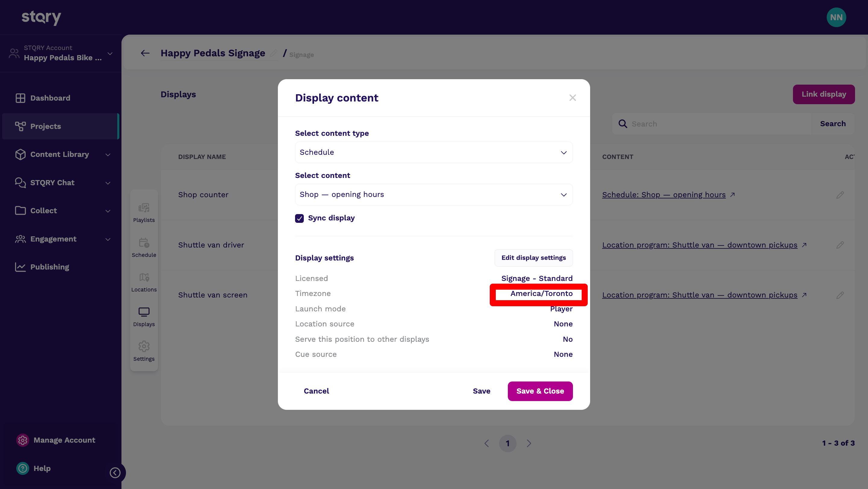
Task: Edit the Shuttle van driver row pencil icon
Action: point(840,245)
